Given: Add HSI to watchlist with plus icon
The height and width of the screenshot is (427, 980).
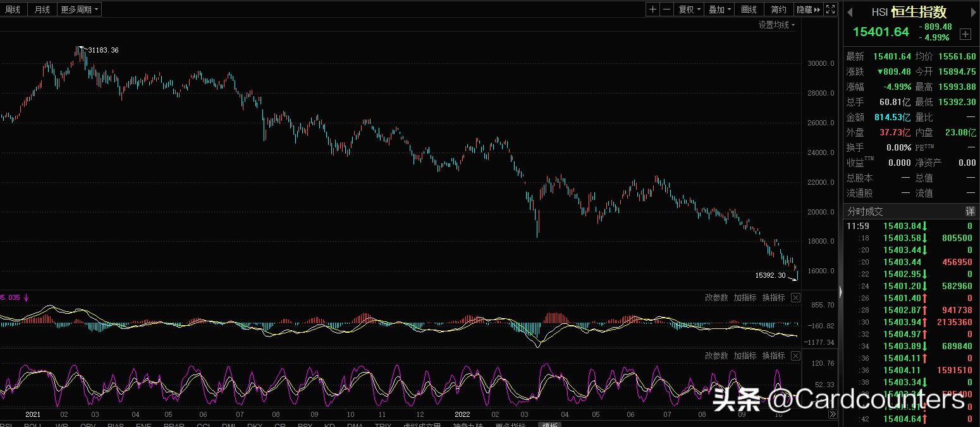Looking at the screenshot, I should click(x=965, y=34).
